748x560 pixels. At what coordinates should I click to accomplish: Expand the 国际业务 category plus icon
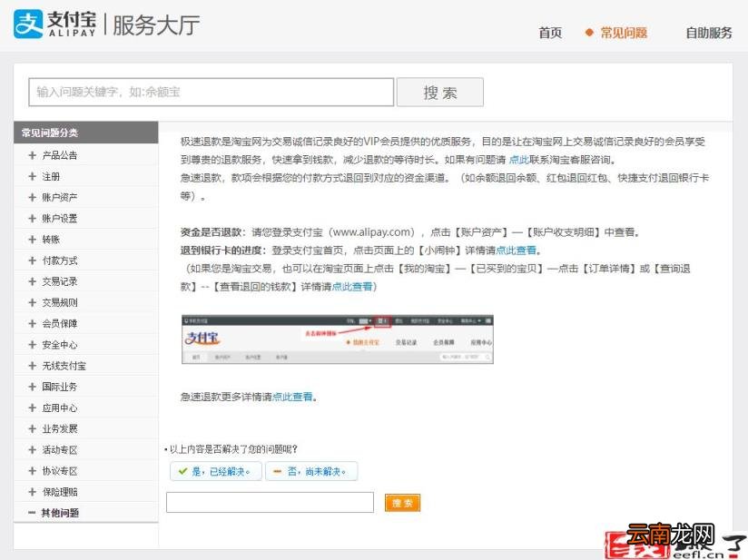[32, 387]
